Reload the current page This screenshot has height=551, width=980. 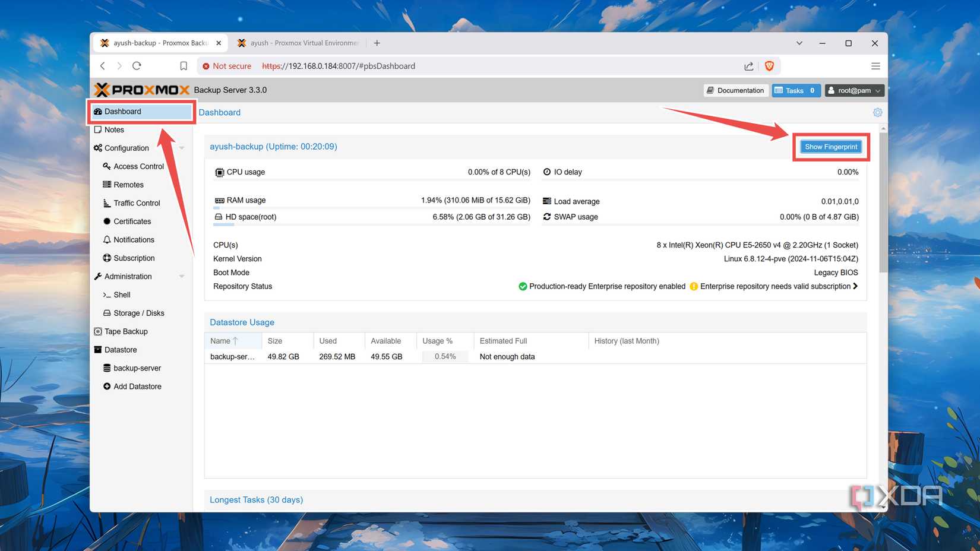pos(137,66)
